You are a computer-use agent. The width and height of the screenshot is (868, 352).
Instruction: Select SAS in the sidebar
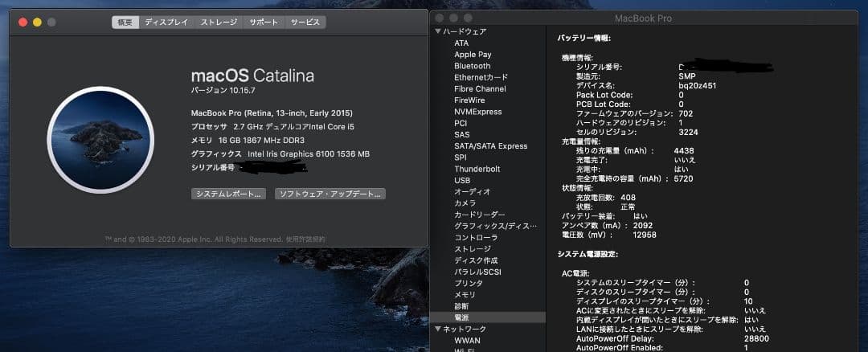(x=461, y=134)
